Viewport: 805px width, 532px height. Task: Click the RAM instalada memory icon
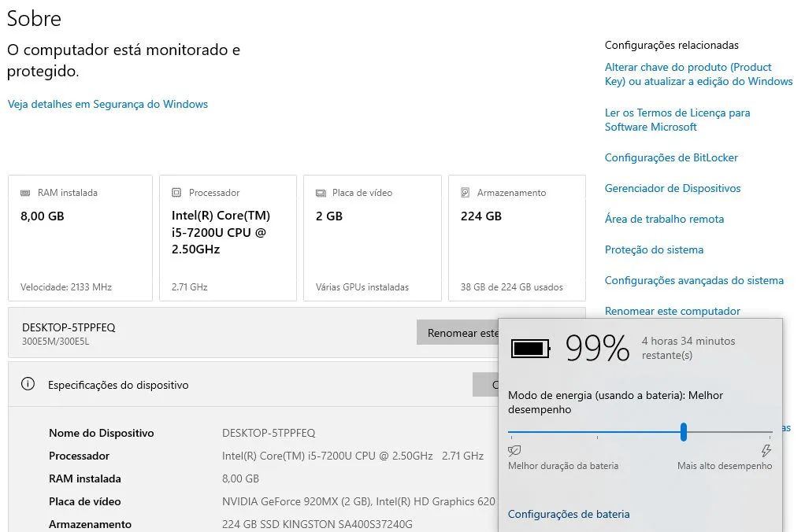25,193
